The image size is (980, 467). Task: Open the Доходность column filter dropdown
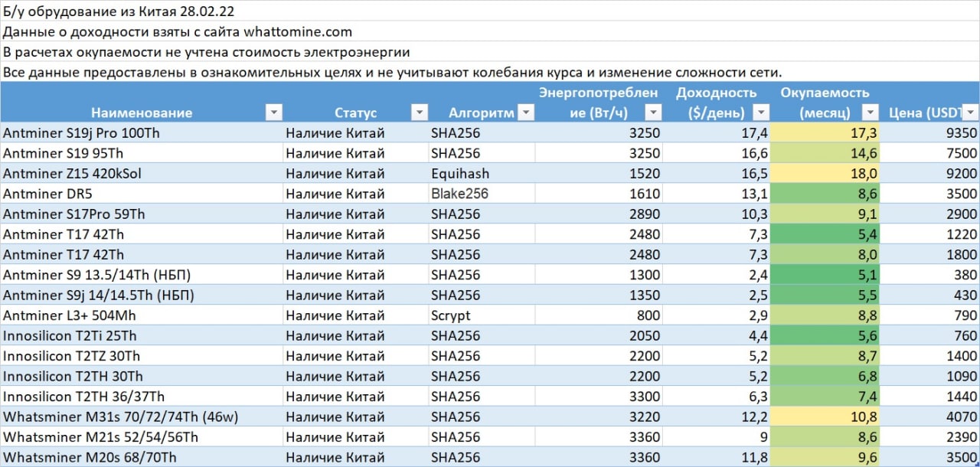(x=759, y=113)
